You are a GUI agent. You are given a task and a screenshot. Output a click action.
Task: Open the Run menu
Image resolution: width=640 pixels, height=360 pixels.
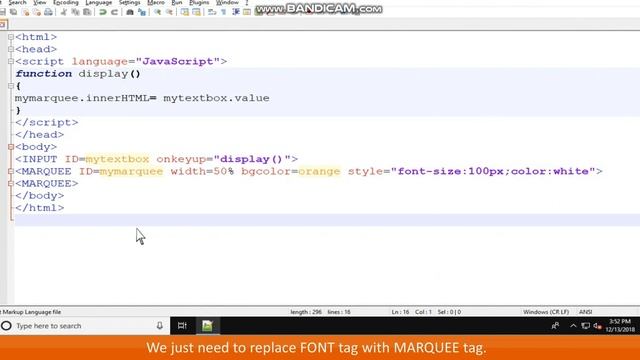(177, 2)
